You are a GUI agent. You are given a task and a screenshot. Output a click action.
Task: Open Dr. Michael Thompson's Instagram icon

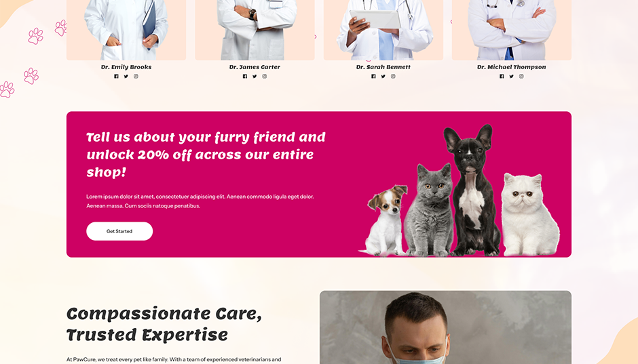pyautogui.click(x=521, y=77)
